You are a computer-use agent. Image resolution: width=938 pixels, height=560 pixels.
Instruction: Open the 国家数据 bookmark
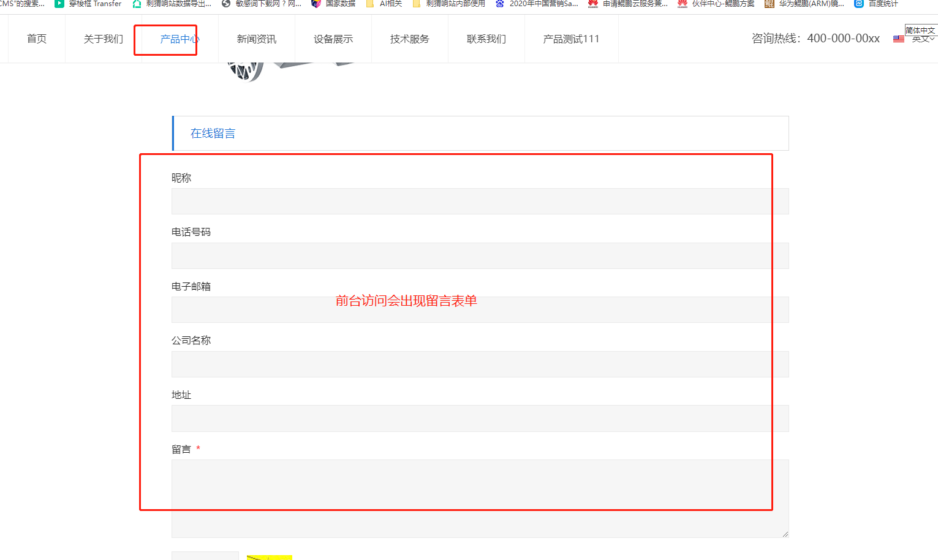[334, 4]
